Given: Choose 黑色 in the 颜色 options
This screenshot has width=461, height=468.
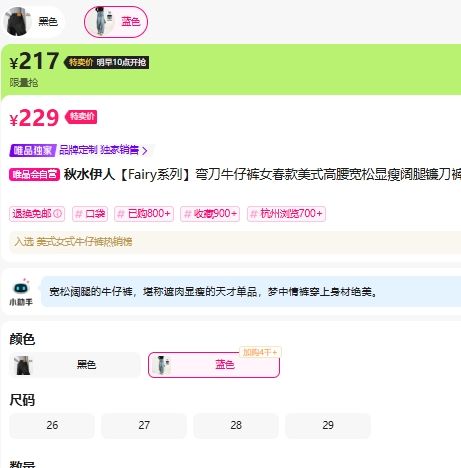Looking at the screenshot, I should coord(75,365).
